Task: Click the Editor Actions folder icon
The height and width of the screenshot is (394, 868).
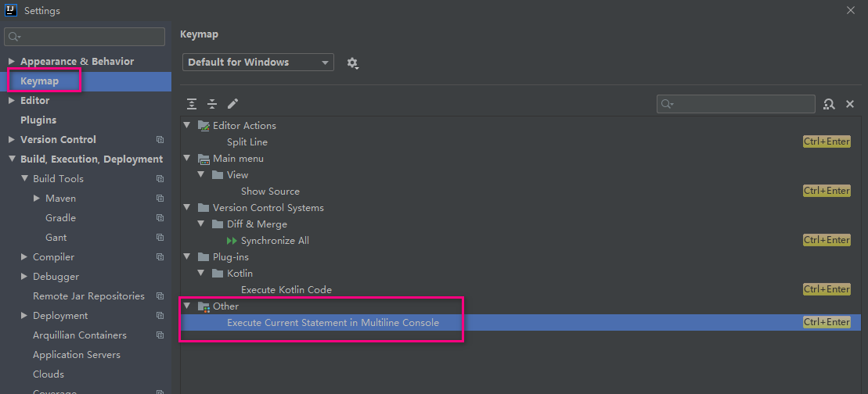Action: 203,126
